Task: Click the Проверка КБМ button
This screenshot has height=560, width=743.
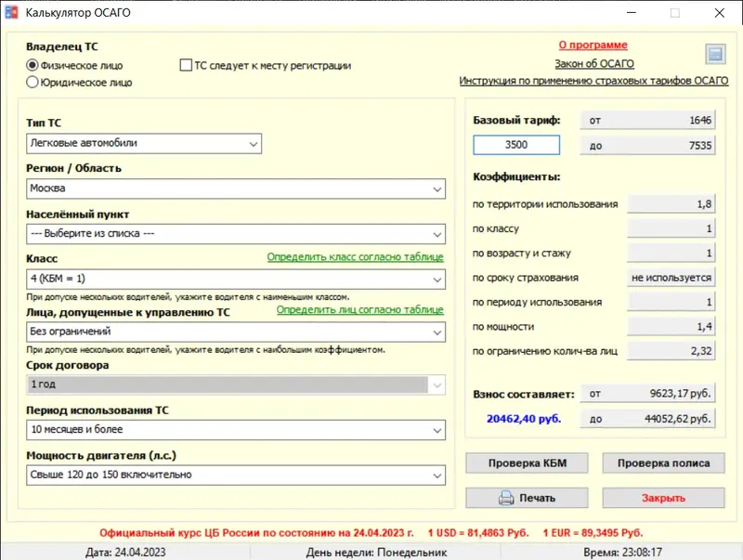Action: 527,462
